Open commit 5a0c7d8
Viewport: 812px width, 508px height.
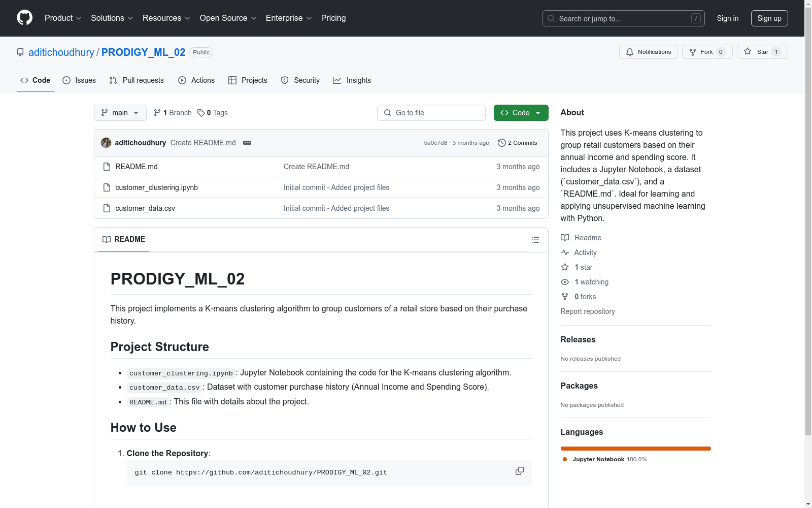[435, 143]
